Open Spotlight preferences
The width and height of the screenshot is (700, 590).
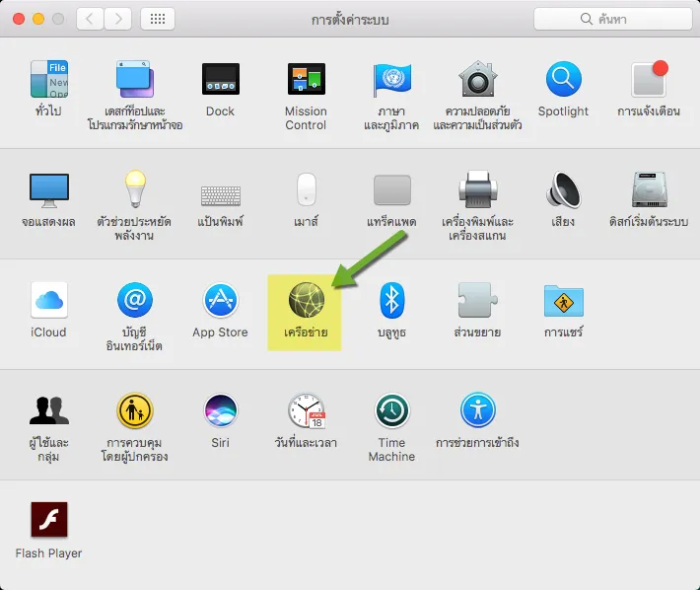[563, 79]
